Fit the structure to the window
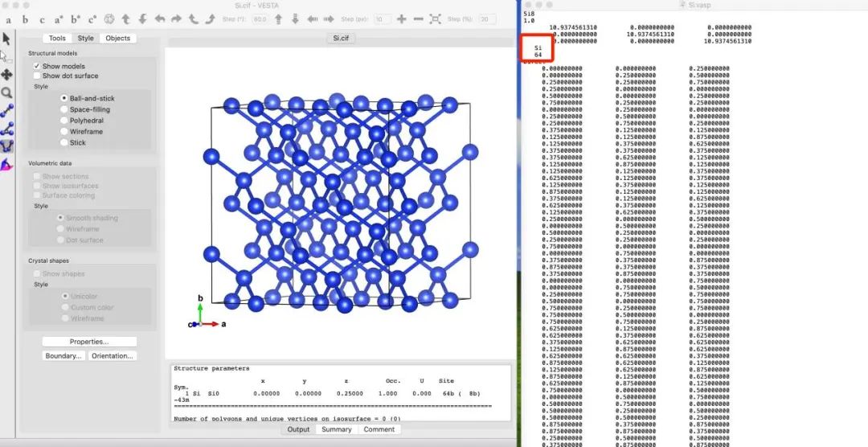The width and height of the screenshot is (868, 447). click(x=436, y=18)
